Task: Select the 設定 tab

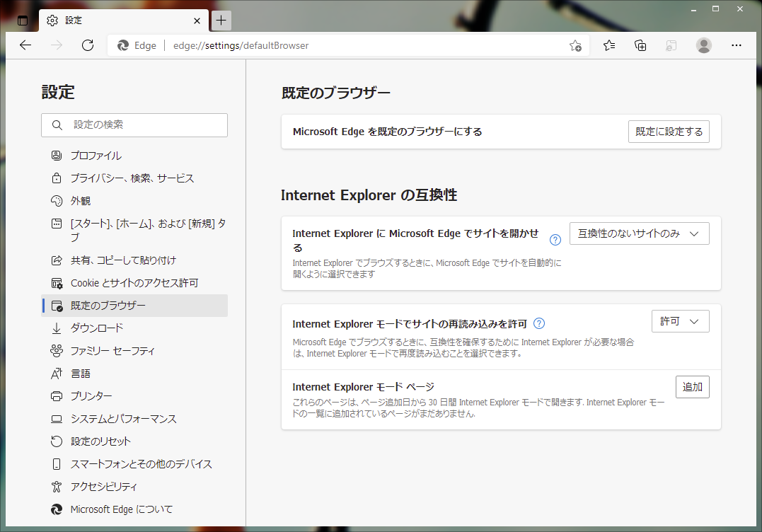Action: click(124, 21)
